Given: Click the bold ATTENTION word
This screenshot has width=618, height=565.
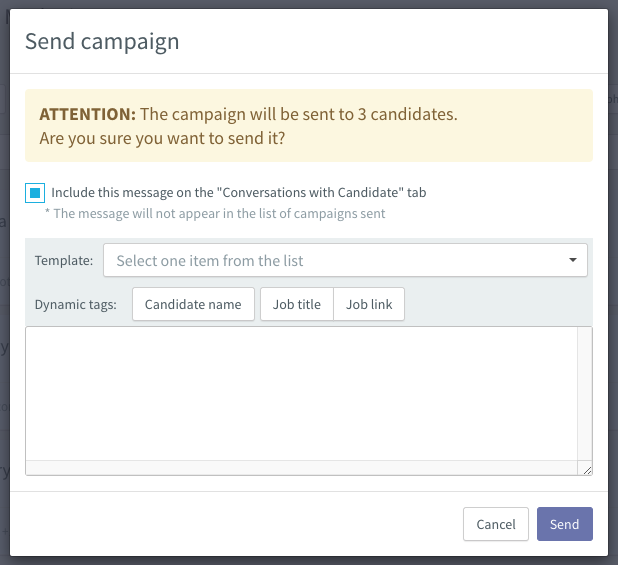Looking at the screenshot, I should [87, 114].
